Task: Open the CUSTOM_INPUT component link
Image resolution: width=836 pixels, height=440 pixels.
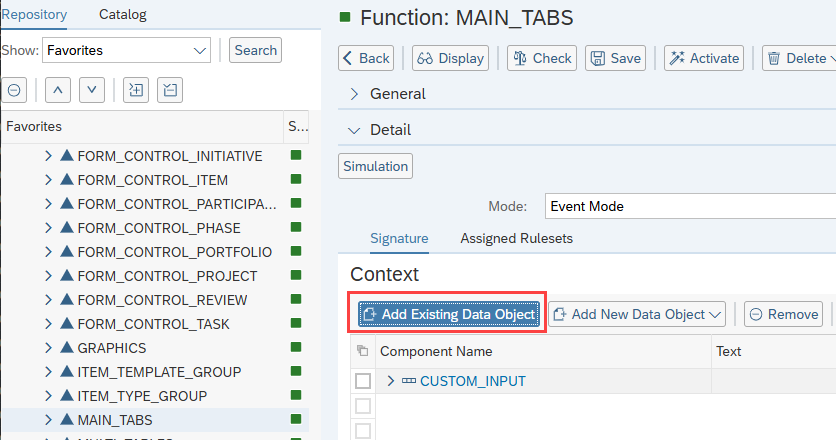Action: point(472,381)
